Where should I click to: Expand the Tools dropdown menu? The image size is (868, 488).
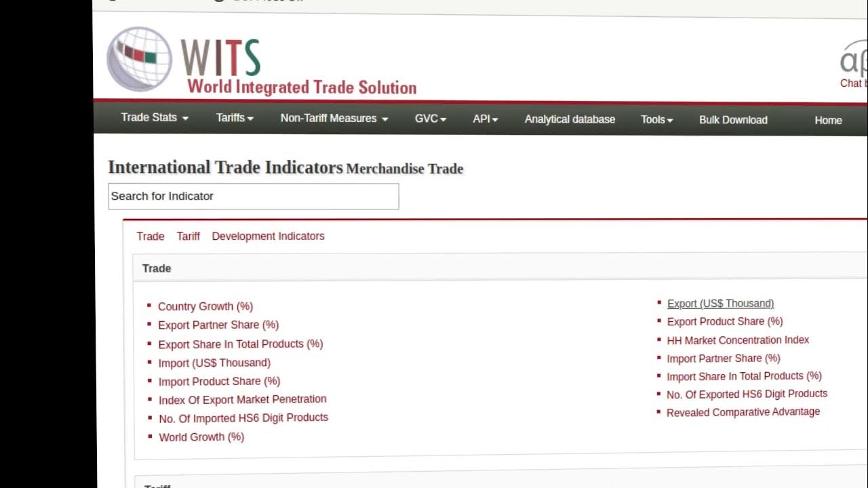(657, 119)
